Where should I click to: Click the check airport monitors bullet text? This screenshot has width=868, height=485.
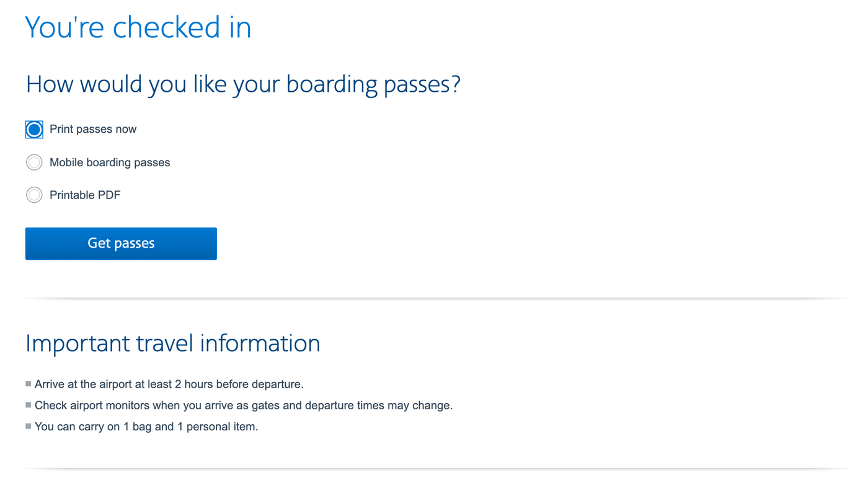(x=244, y=405)
